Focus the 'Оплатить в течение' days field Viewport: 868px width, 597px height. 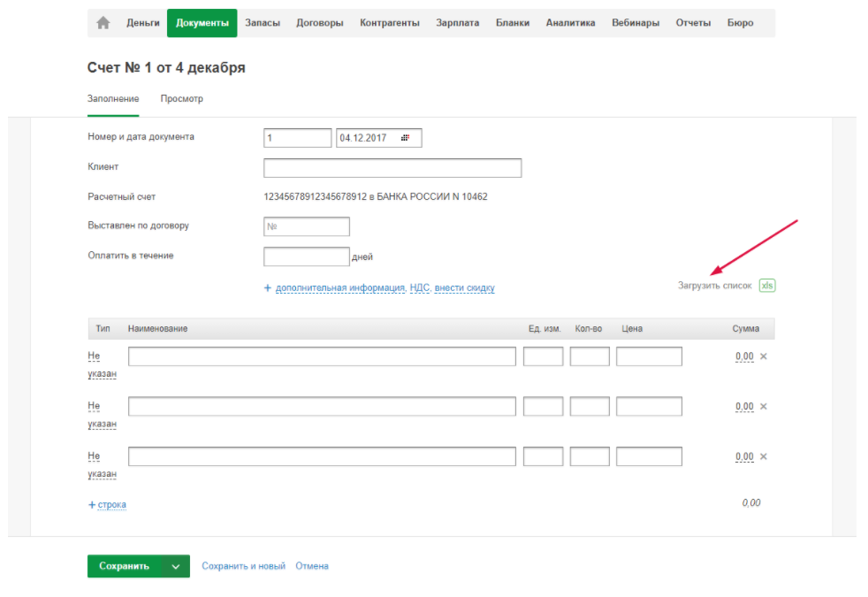[306, 256]
